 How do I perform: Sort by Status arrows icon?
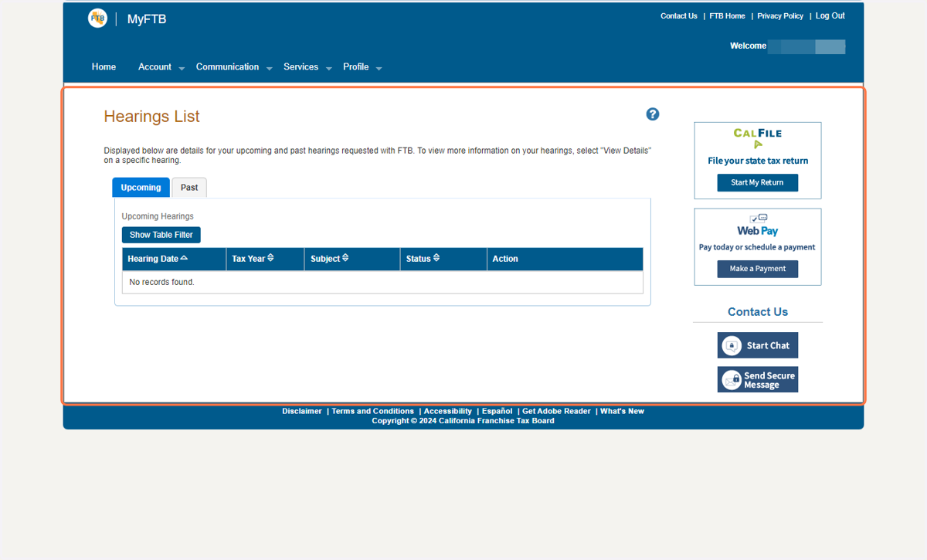click(x=436, y=258)
